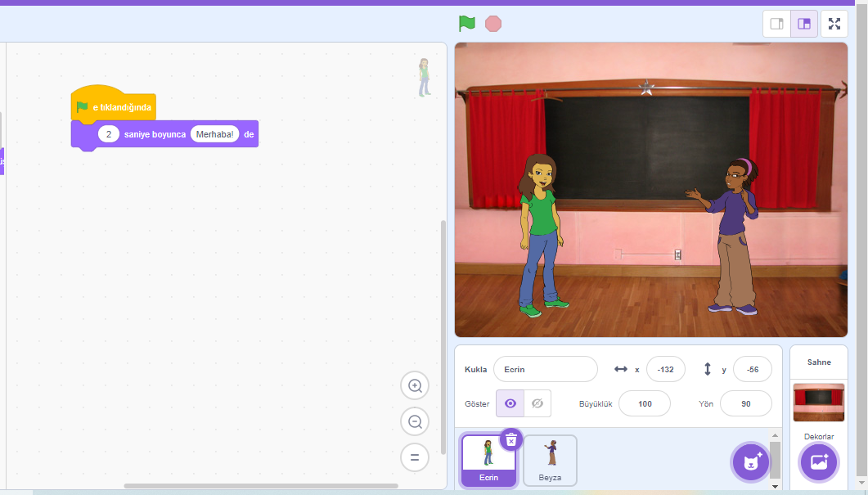Viewport: 868px width, 495px height.
Task: Open the choose a backdrop button
Action: pos(819,461)
